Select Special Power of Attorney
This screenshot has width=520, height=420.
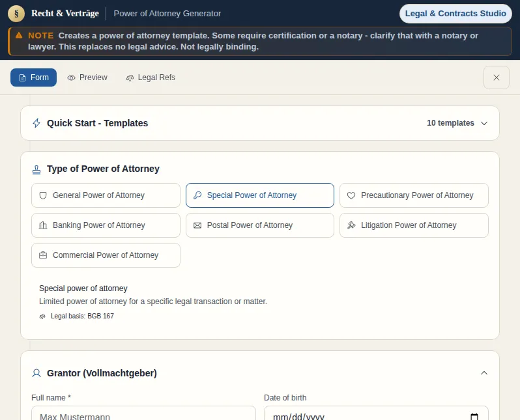[x=260, y=195]
